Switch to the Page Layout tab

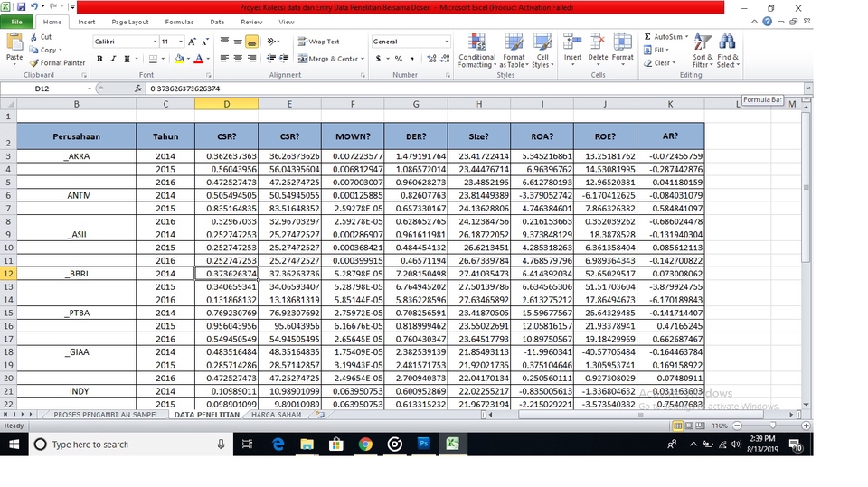(130, 22)
